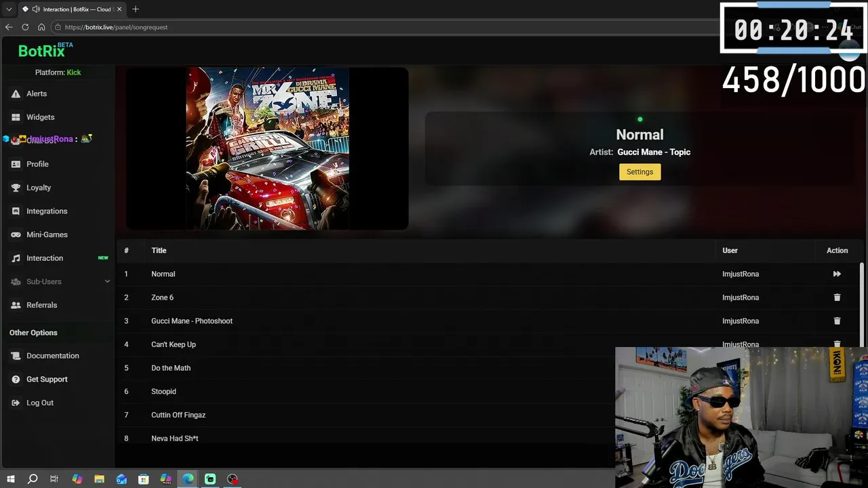Open the Microsoft 365 taskbar icon

166,479
